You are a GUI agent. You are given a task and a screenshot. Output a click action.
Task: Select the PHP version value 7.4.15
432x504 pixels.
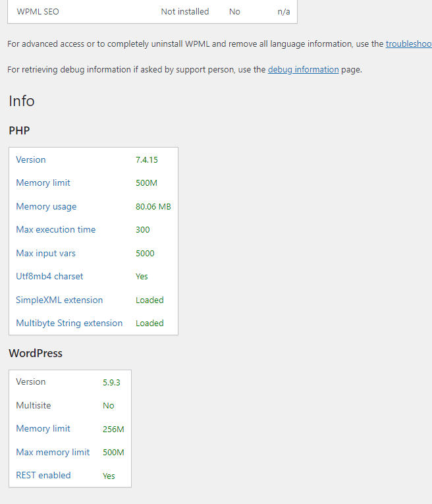pos(147,159)
